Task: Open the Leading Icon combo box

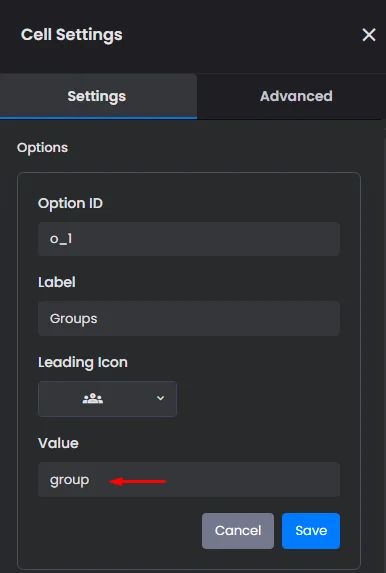Action: point(107,399)
